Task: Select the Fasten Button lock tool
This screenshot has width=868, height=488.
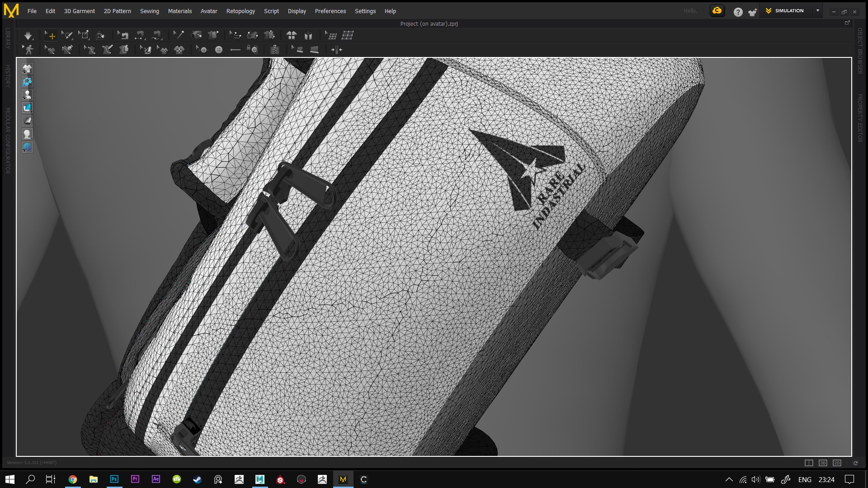Action: 252,50
